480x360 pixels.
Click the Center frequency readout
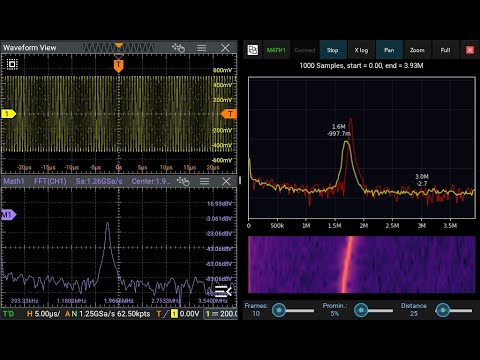pyautogui.click(x=151, y=181)
